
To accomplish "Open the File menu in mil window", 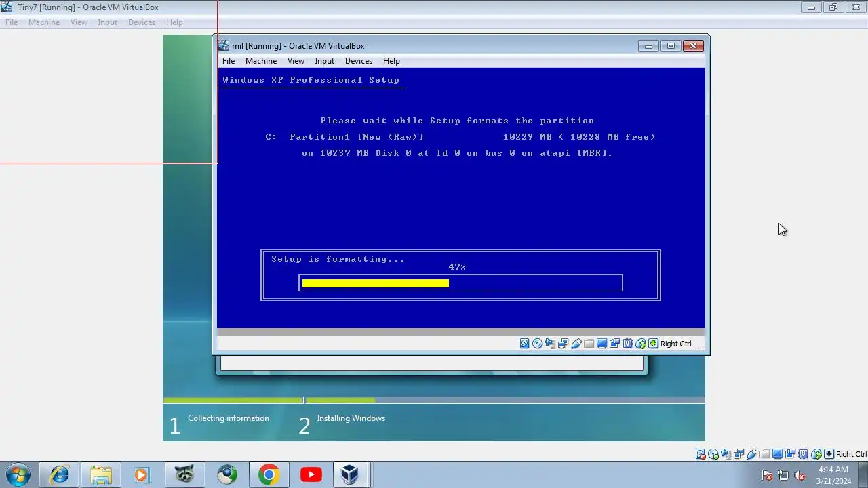I will click(x=229, y=61).
